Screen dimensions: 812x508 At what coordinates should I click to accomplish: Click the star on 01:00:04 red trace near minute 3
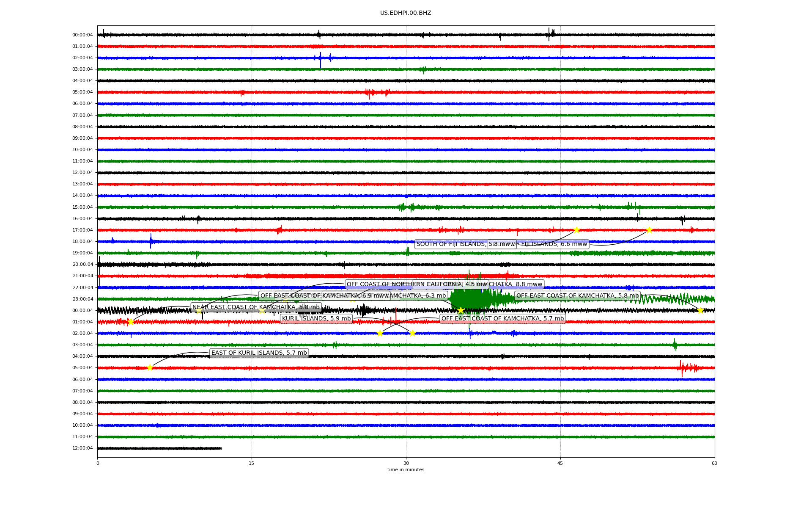tap(131, 322)
